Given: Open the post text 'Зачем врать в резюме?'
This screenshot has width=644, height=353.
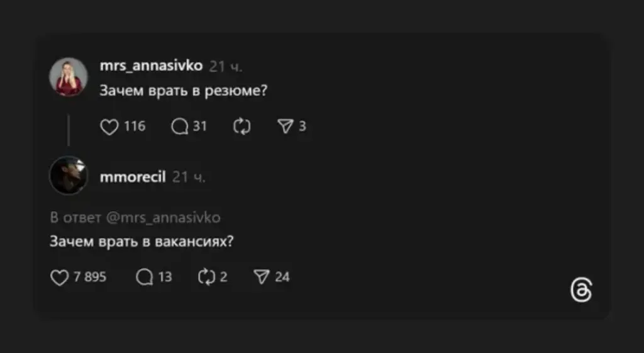Looking at the screenshot, I should [184, 91].
